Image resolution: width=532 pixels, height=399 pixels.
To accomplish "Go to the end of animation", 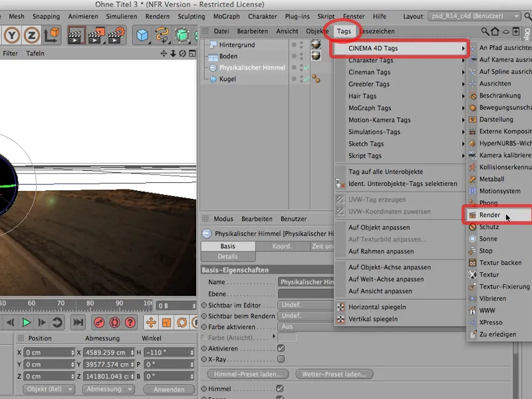I will [78, 323].
